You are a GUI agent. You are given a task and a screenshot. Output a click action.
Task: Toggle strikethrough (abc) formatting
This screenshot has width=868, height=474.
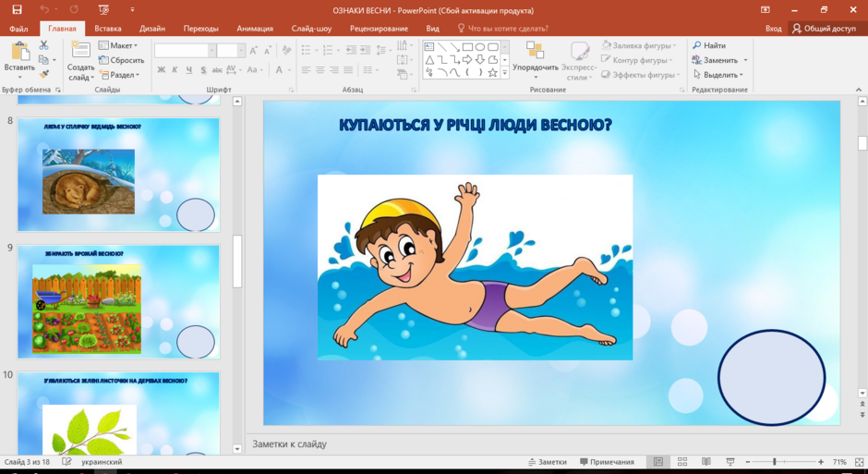(x=217, y=70)
